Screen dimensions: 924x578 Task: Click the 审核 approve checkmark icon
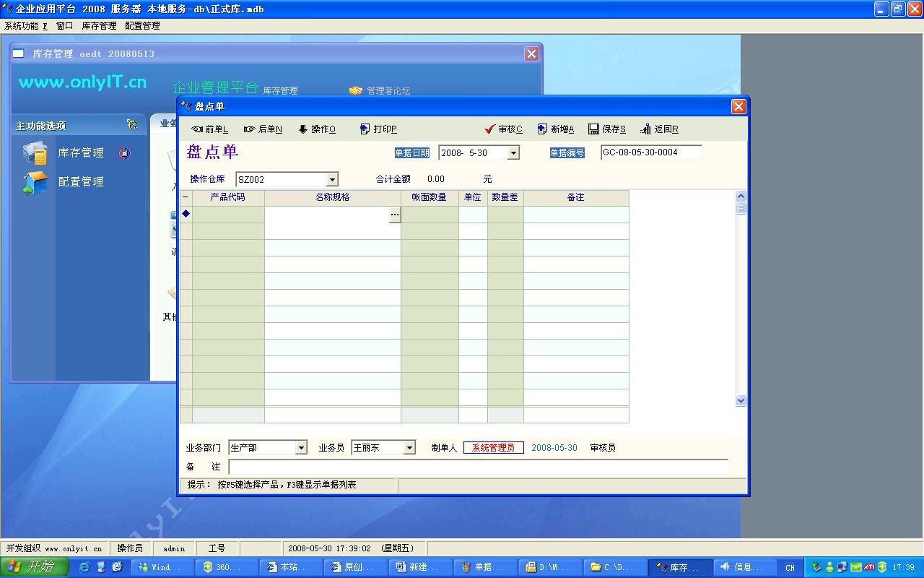490,129
